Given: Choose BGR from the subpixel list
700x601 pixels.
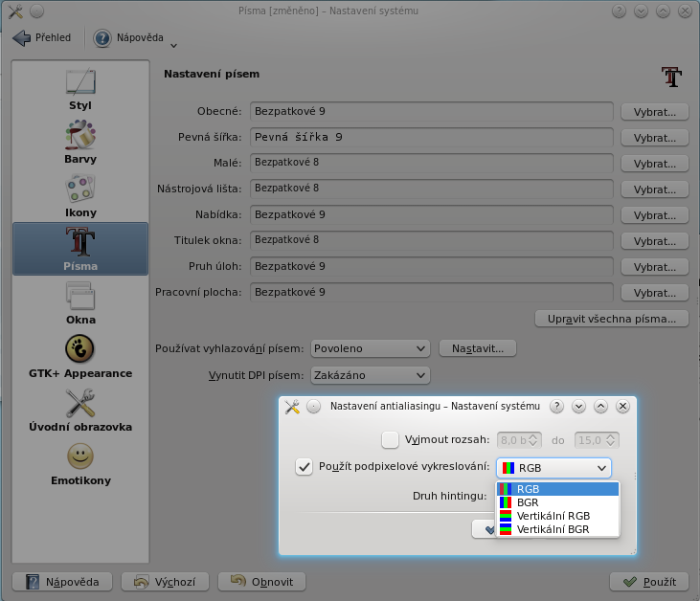Looking at the screenshot, I should [x=558, y=502].
